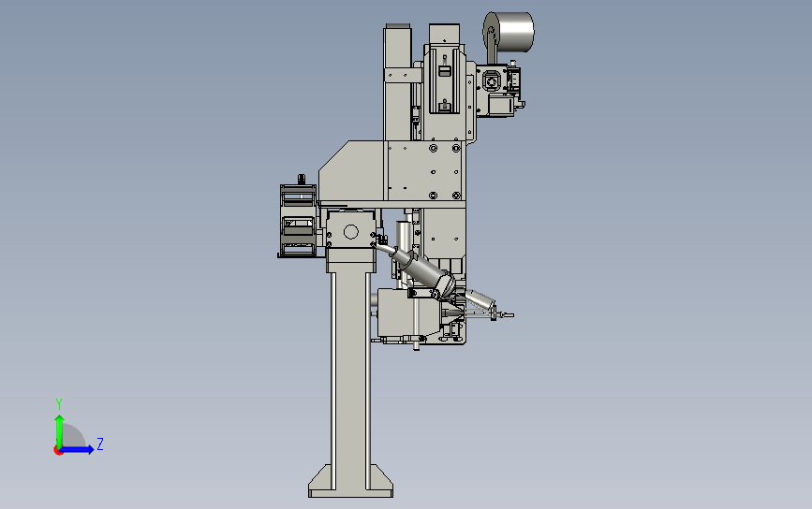
Task: Select the Y label on the axis triad
Action: tap(59, 404)
